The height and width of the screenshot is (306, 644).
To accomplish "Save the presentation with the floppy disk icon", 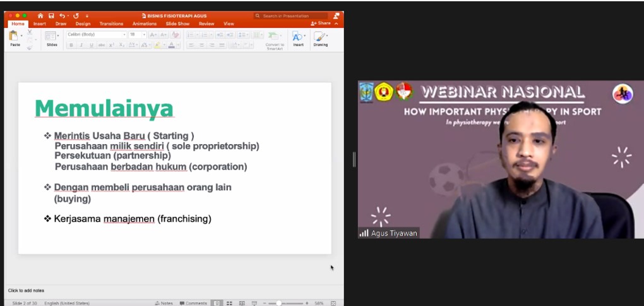I will [51, 16].
